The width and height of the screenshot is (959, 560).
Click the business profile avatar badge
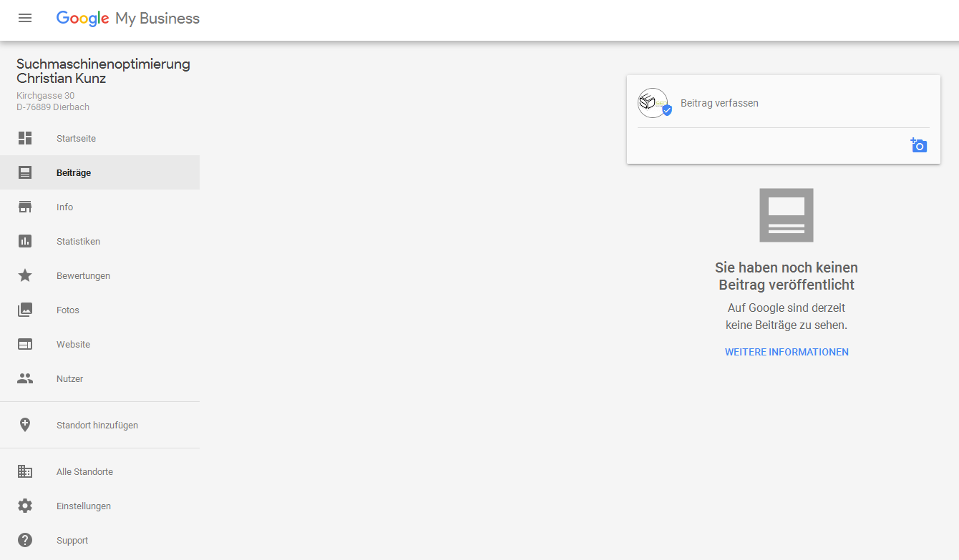(652, 102)
